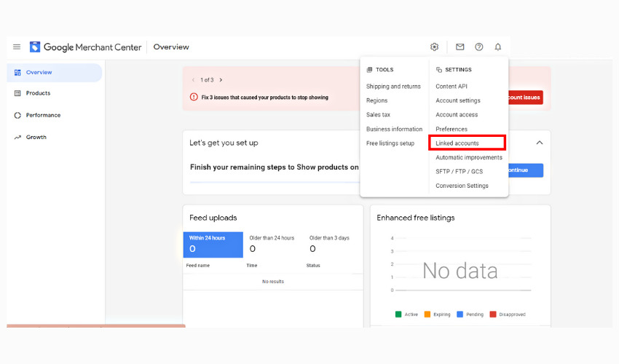619x364 pixels.
Task: Open Free listings setup entry
Action: pyautogui.click(x=390, y=143)
